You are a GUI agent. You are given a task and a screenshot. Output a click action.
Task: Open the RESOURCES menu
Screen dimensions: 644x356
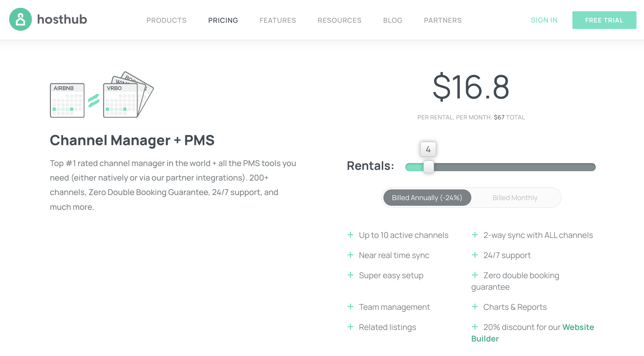(339, 20)
